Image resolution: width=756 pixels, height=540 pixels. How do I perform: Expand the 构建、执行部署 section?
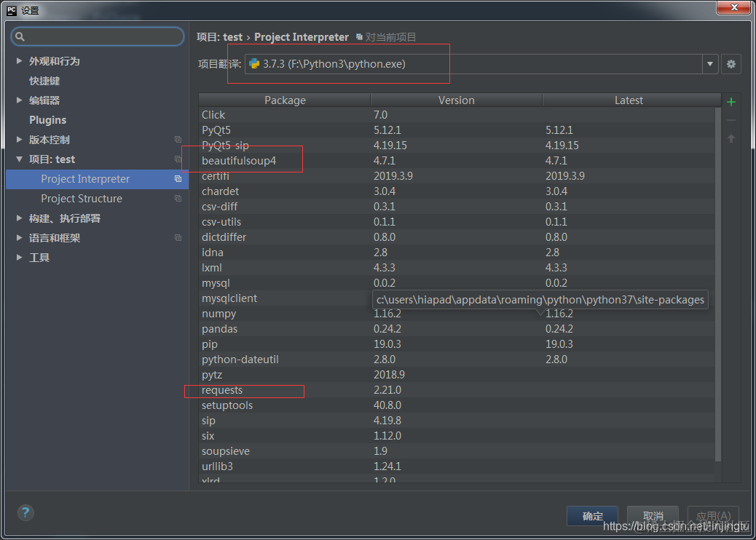(19, 218)
